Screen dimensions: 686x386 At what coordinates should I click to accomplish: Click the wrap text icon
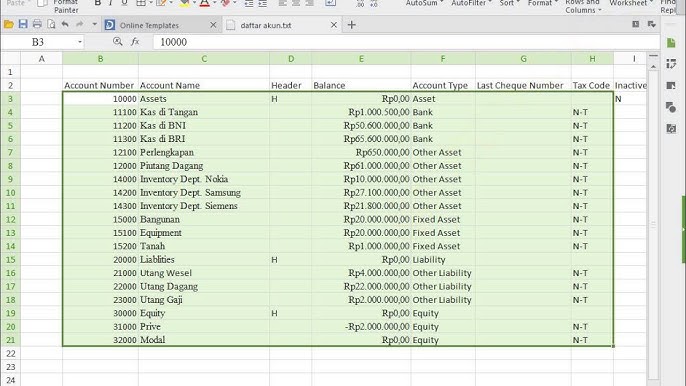[330, 3]
